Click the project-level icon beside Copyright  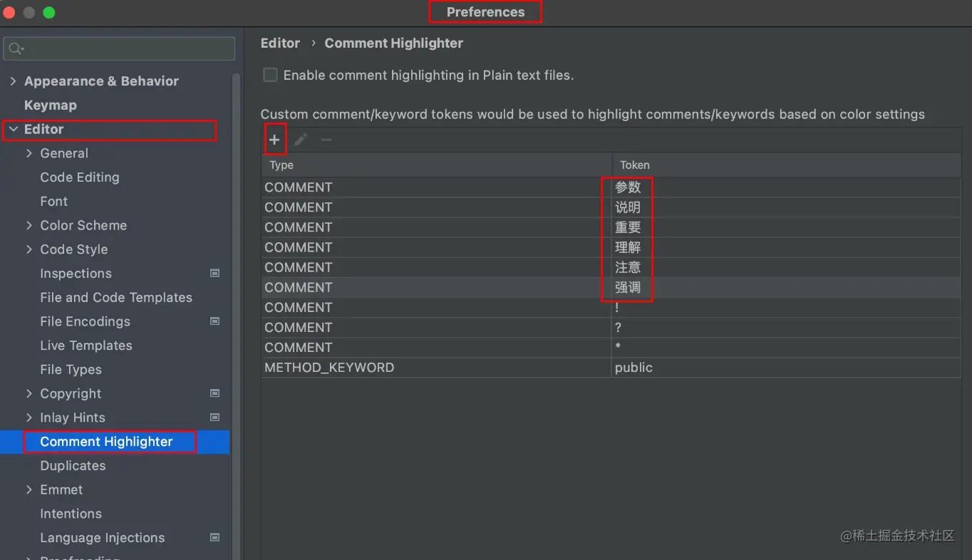tap(214, 393)
